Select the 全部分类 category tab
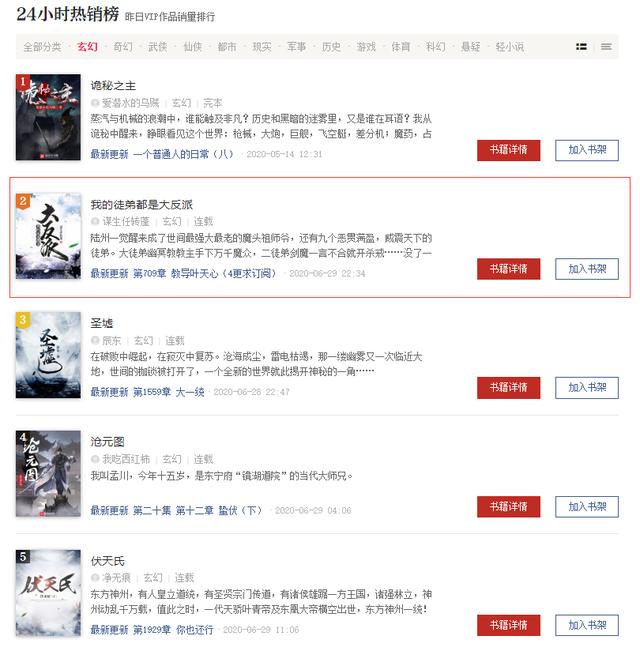The image size is (640, 651). click(x=42, y=46)
